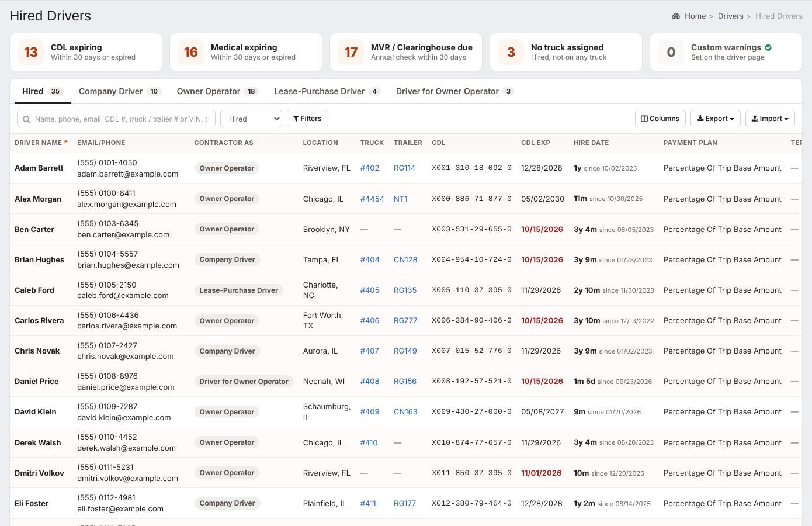Open the Hired status dropdown
812x526 pixels.
251,119
